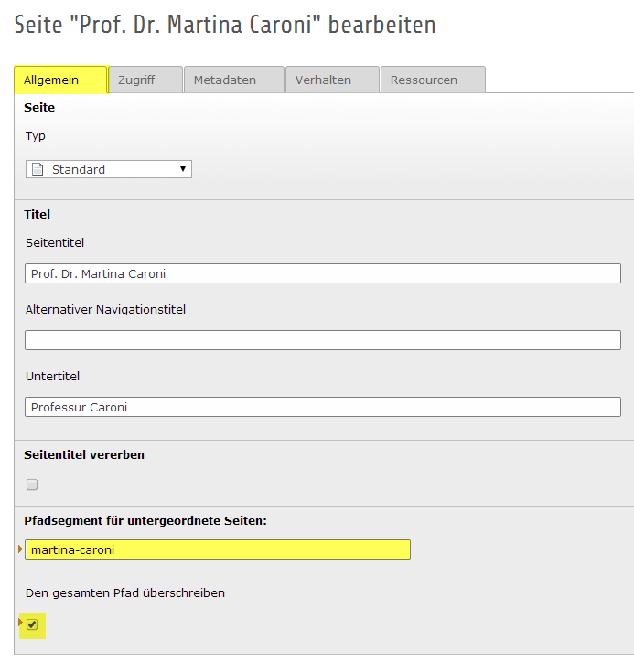
Task: Click the page document icon in Typ selector
Action: [38, 169]
